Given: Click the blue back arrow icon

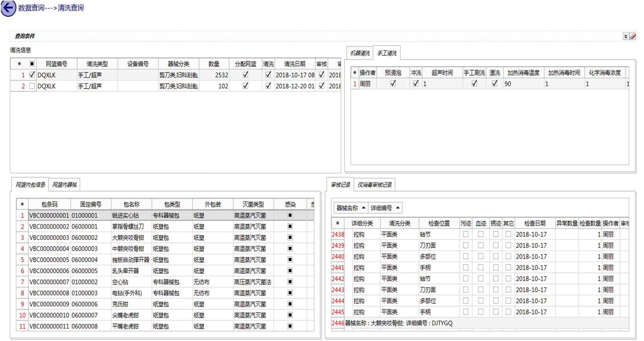Looking at the screenshot, I should pos(8,8).
